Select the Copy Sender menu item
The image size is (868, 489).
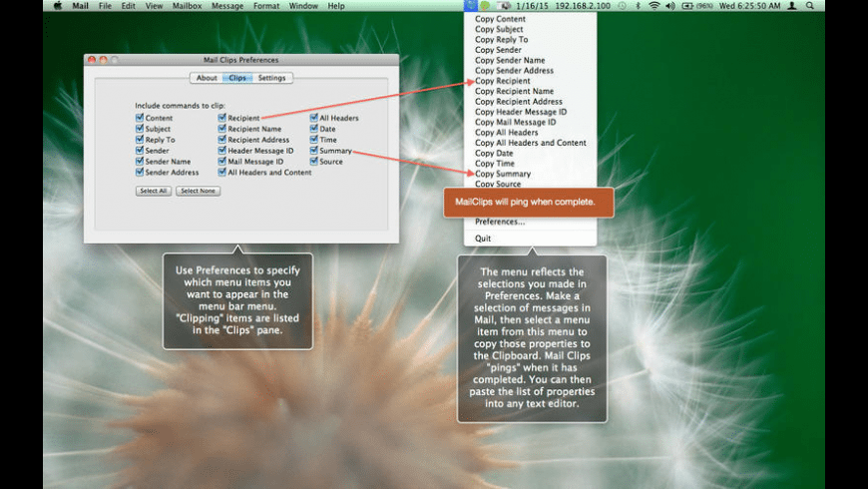[530, 50]
